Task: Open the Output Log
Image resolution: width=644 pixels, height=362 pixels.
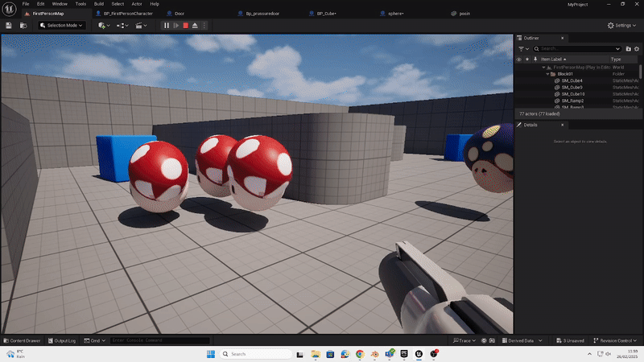Action: coord(62,340)
